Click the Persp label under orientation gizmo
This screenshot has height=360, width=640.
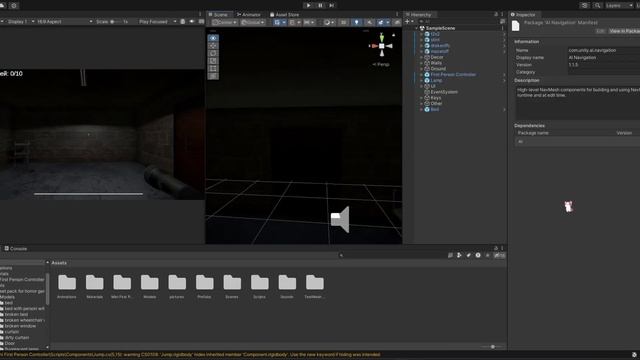(381, 64)
